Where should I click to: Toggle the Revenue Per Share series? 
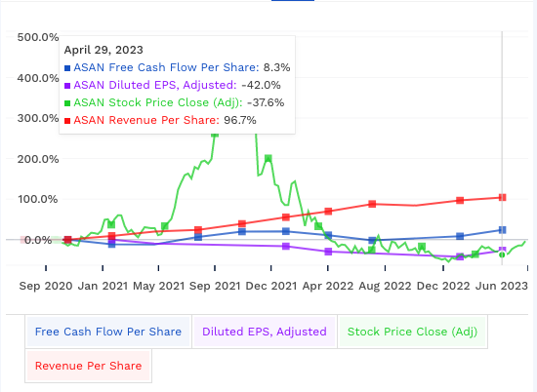click(x=88, y=366)
